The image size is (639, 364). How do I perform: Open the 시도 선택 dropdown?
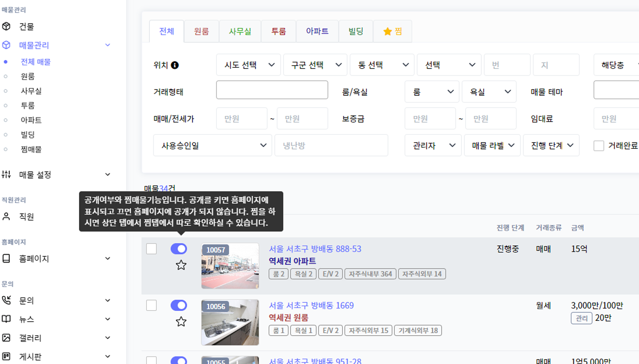click(248, 65)
